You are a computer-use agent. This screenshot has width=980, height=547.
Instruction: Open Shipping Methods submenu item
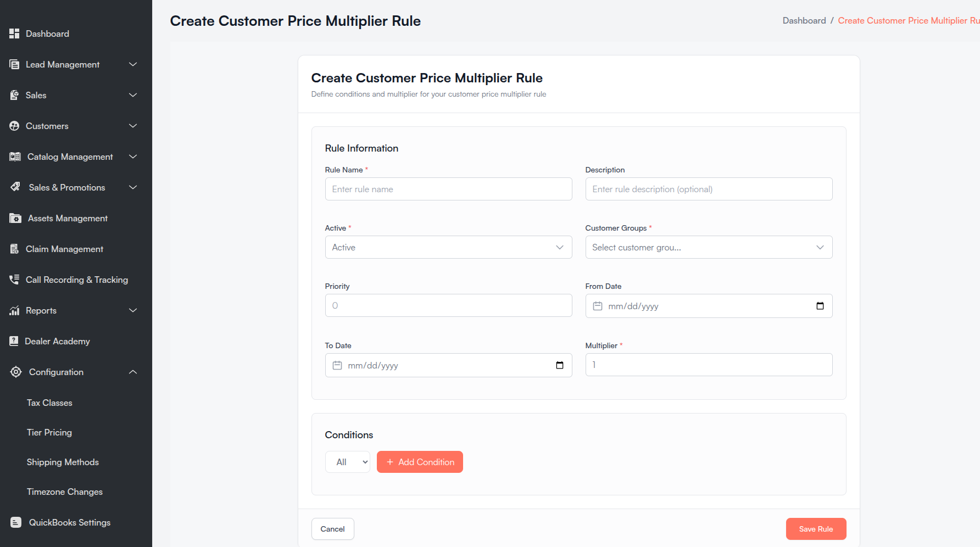click(x=63, y=462)
